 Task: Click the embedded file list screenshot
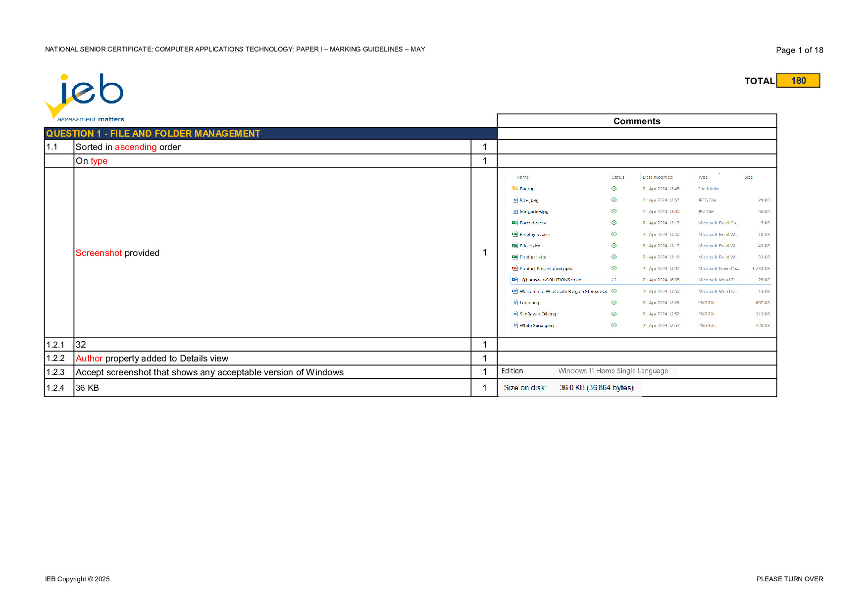click(x=637, y=252)
